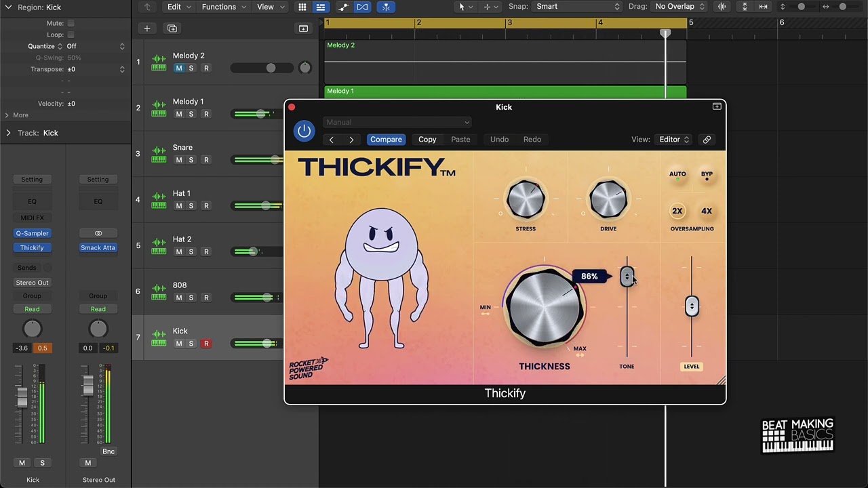Open the Thickify plugin slot
Image resolution: width=868 pixels, height=488 pixels.
click(x=32, y=248)
